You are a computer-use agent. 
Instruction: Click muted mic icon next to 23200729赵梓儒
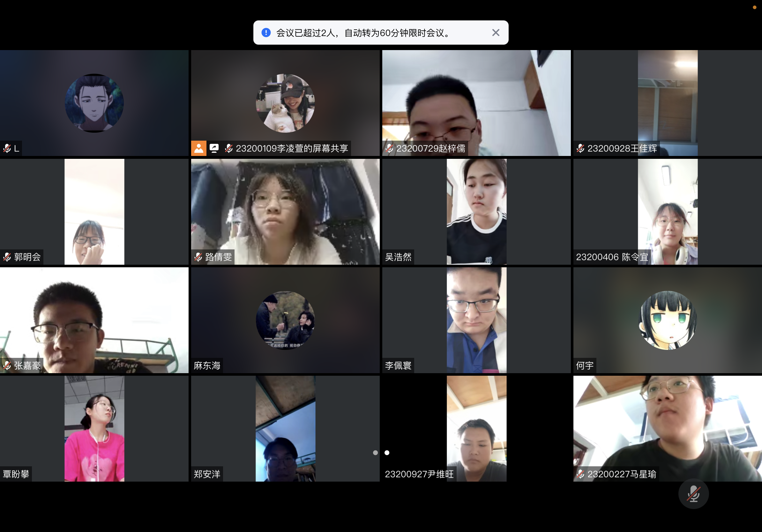[x=389, y=148]
